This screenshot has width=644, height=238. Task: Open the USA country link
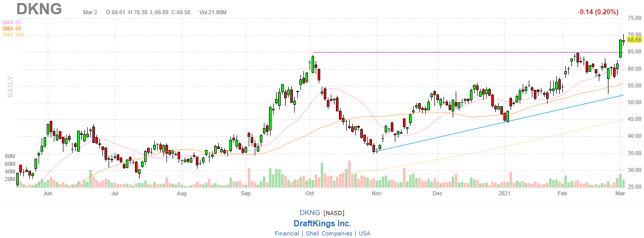[364, 233]
